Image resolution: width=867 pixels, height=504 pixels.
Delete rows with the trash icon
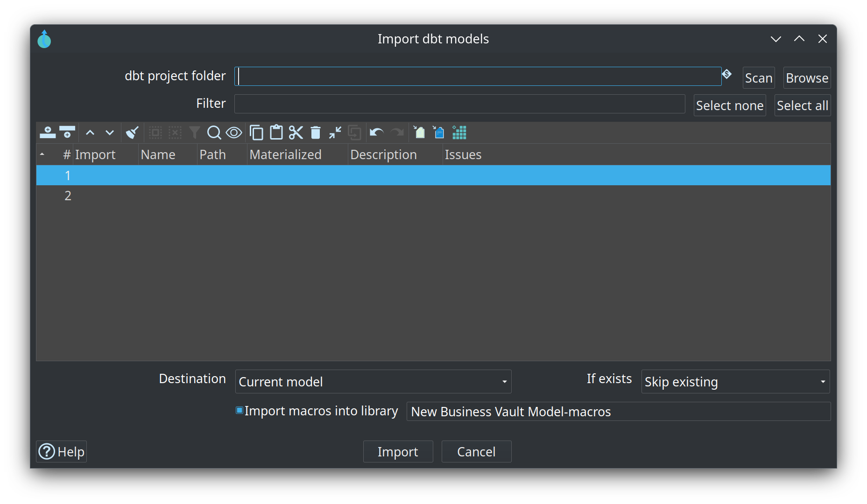pos(316,133)
